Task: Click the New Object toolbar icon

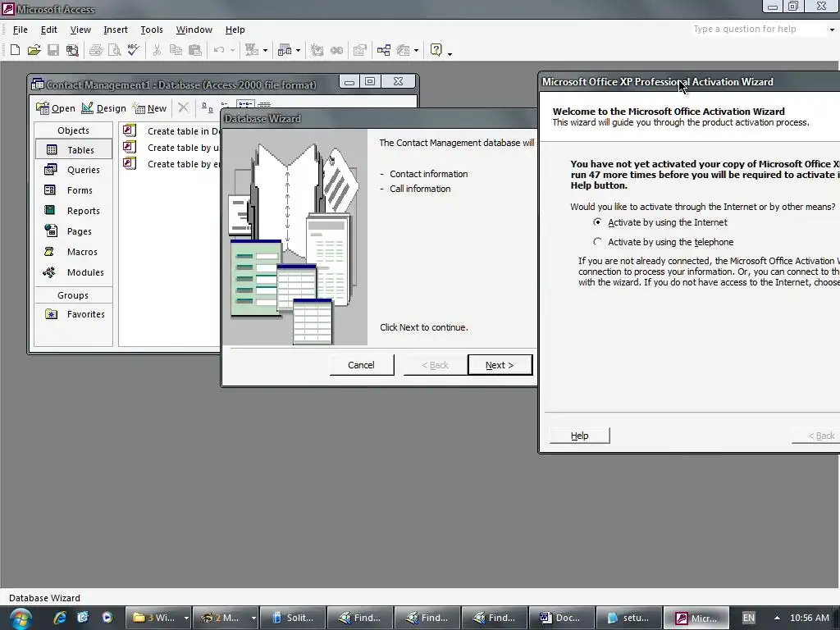Action: click(x=404, y=50)
